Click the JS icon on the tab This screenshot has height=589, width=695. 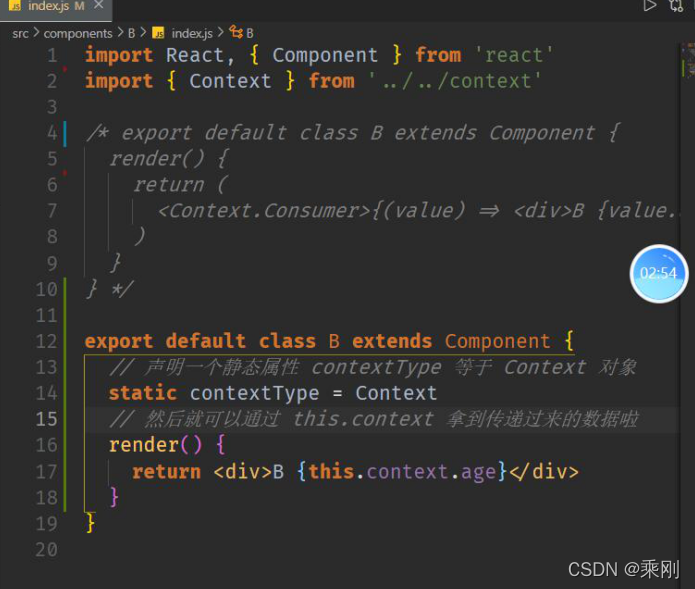point(15,6)
